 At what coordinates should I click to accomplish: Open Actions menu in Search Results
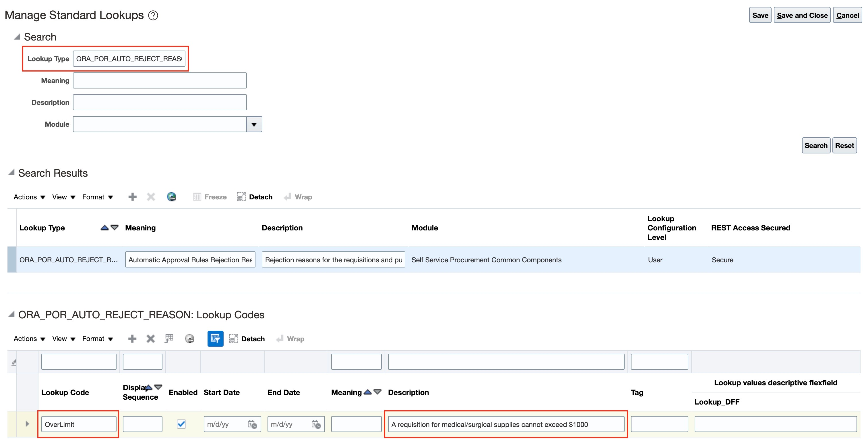click(x=29, y=197)
